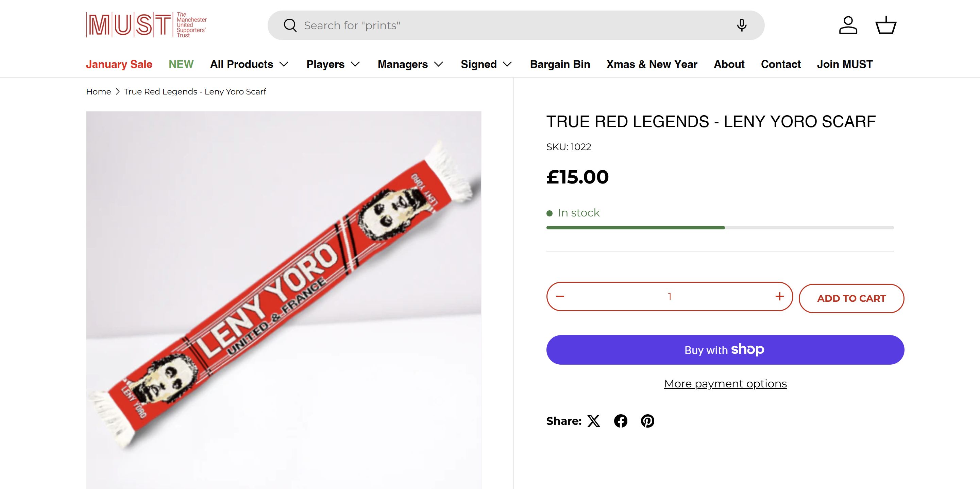The height and width of the screenshot is (489, 980).
Task: Share product on X
Action: click(x=593, y=421)
